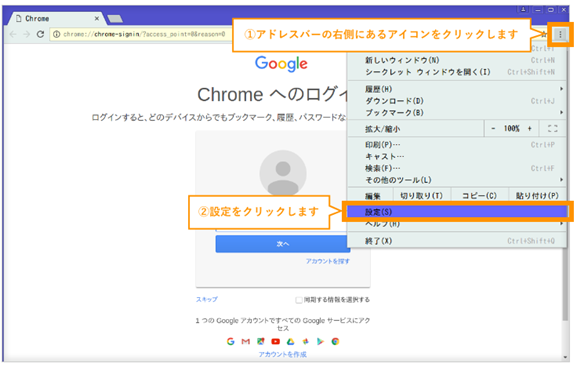Click the Google G service icon
577x367 pixels.
point(231,342)
